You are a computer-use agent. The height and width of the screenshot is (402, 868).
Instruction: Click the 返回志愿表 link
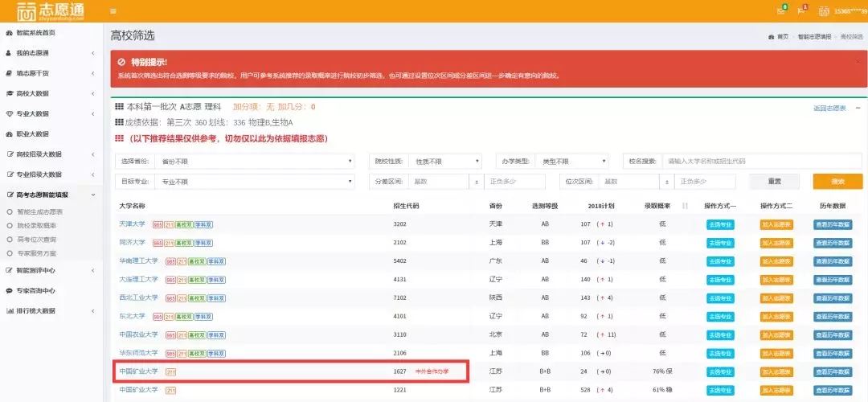coord(829,108)
